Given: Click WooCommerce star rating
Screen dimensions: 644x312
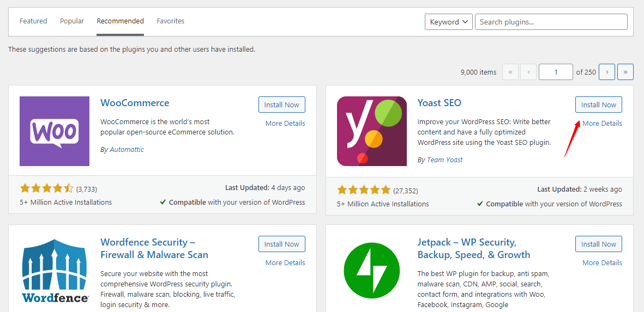Looking at the screenshot, I should click(x=47, y=188).
